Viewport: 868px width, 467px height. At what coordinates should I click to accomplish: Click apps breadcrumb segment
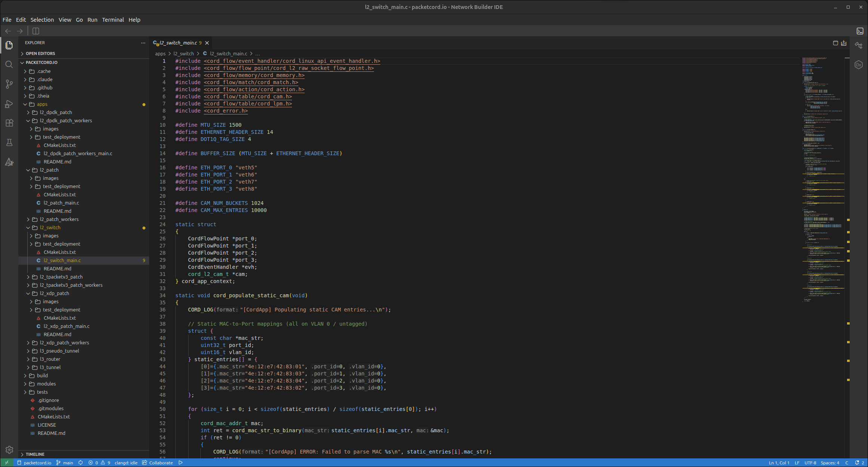[160, 54]
